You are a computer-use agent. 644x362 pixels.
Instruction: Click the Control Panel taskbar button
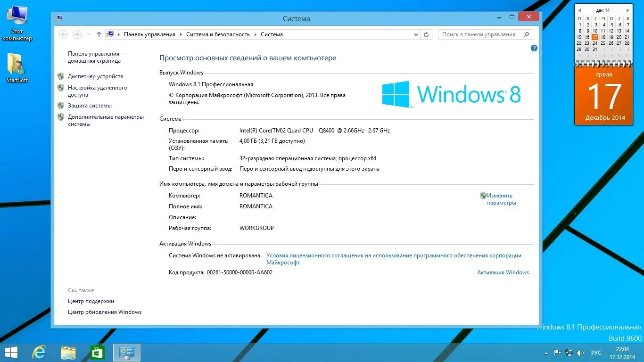point(127,353)
